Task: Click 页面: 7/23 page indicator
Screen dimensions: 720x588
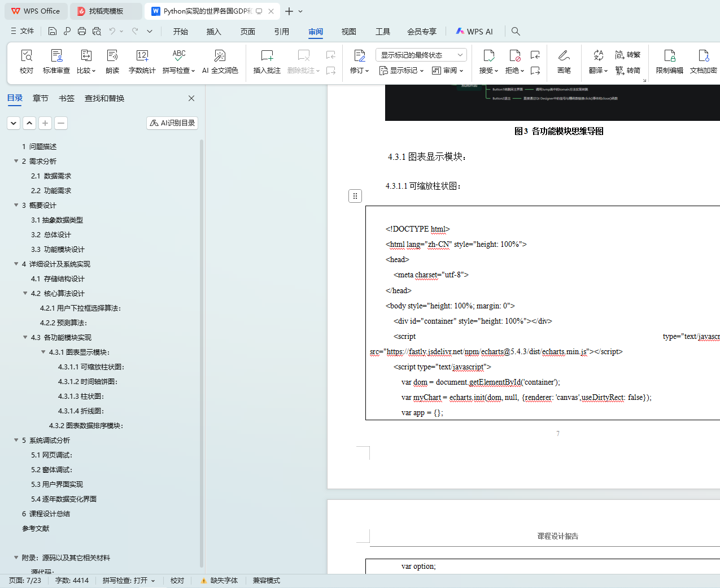Action: pos(25,581)
